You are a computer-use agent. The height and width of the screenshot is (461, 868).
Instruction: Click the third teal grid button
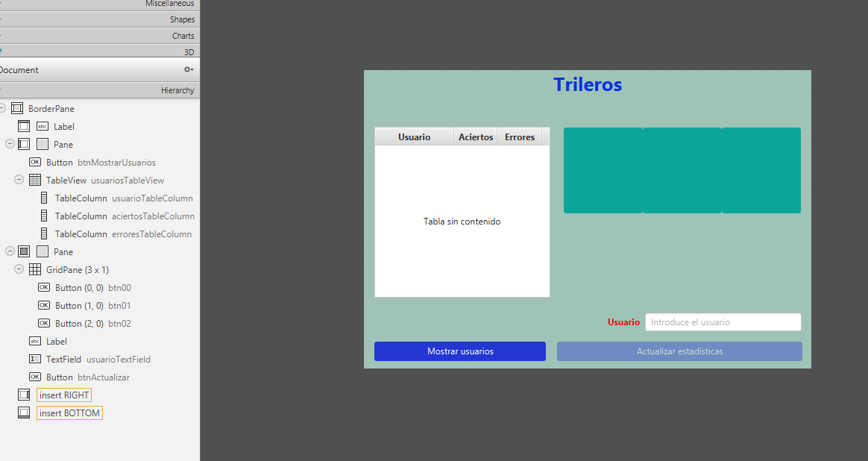(x=761, y=170)
